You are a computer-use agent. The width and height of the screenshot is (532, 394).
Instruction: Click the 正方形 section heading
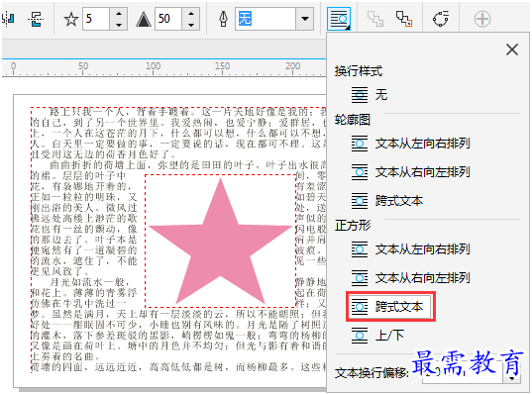353,226
